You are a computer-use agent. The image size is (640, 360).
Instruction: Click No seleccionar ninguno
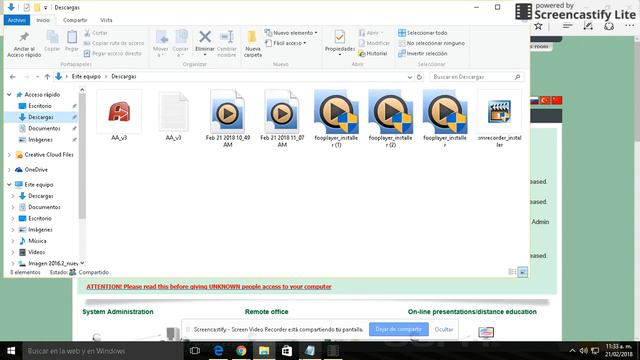click(432, 43)
